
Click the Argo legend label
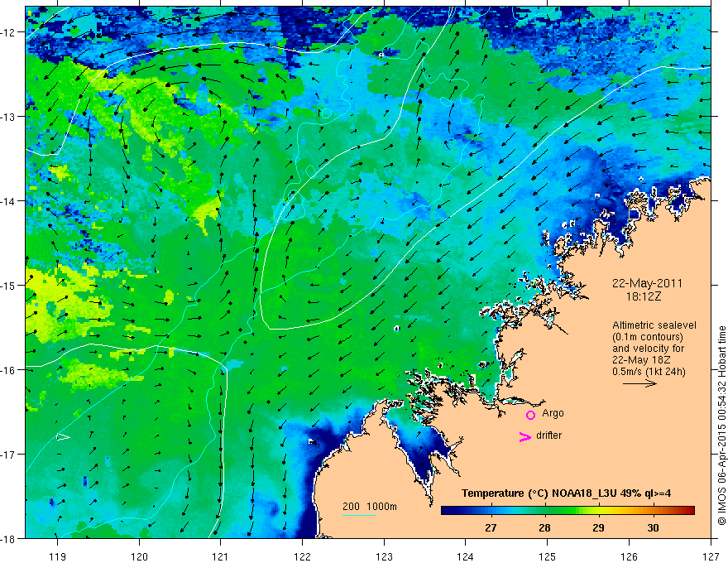[x=553, y=413]
